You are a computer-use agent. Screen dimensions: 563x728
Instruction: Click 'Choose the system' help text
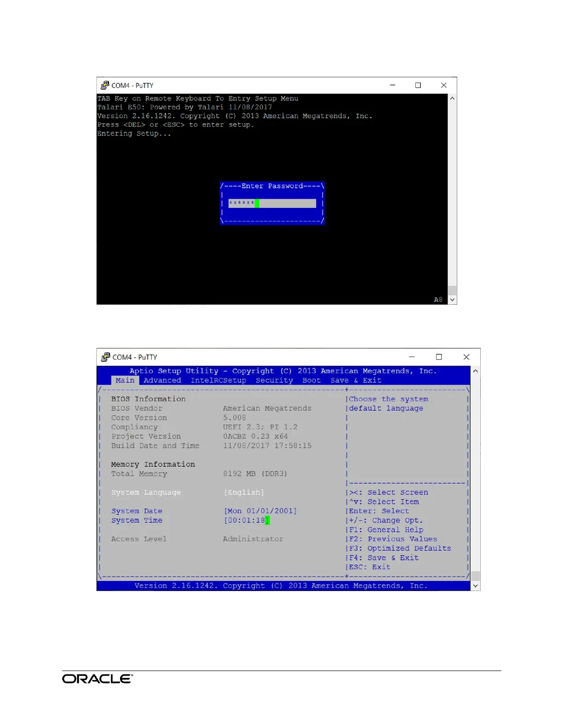click(389, 399)
